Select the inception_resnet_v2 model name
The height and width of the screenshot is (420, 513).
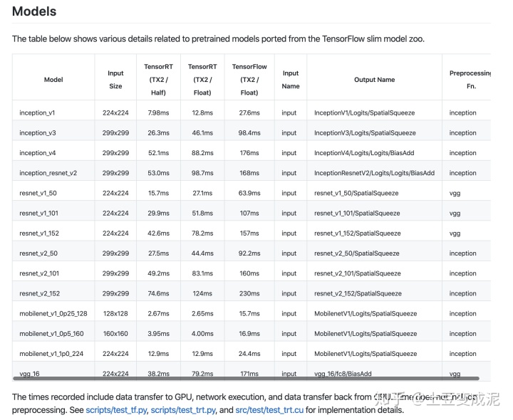coord(48,173)
